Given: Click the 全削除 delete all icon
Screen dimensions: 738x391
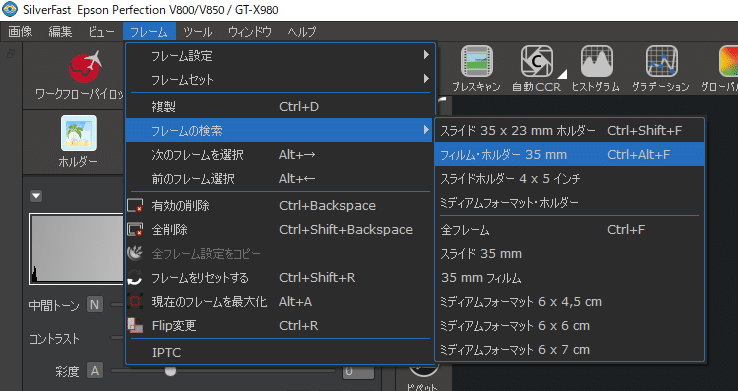Looking at the screenshot, I should [135, 230].
